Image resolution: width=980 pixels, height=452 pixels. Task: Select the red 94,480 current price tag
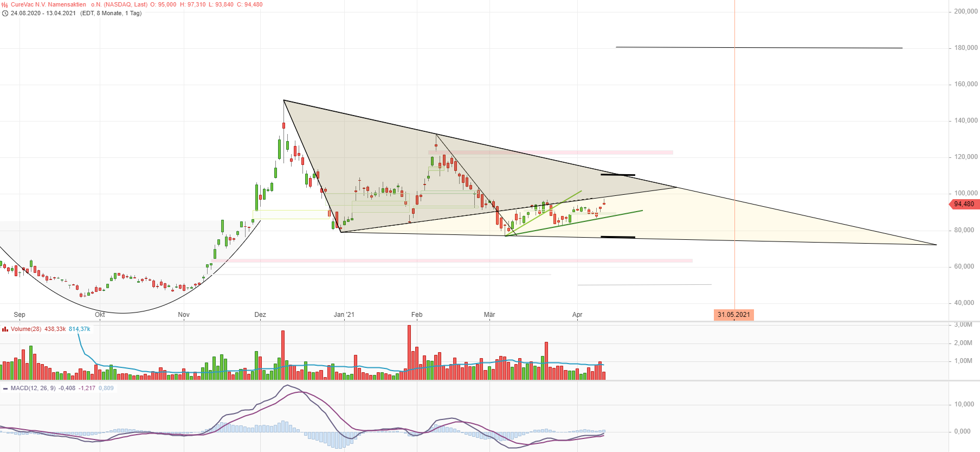point(964,204)
